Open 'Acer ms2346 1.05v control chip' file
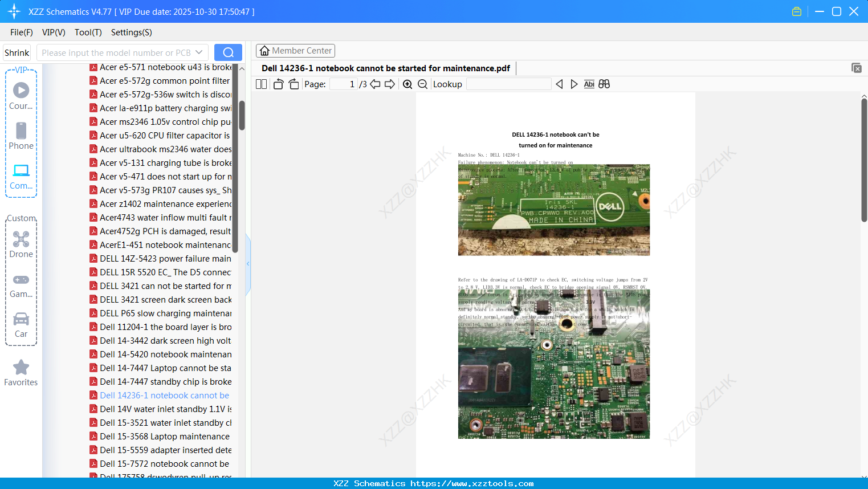This screenshot has width=868, height=489. click(x=161, y=122)
